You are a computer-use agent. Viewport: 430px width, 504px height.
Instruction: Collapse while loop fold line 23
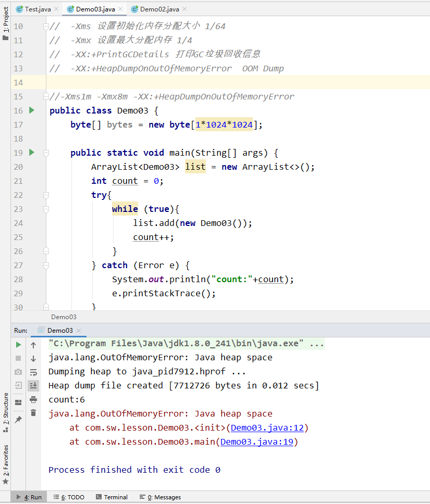pos(46,209)
